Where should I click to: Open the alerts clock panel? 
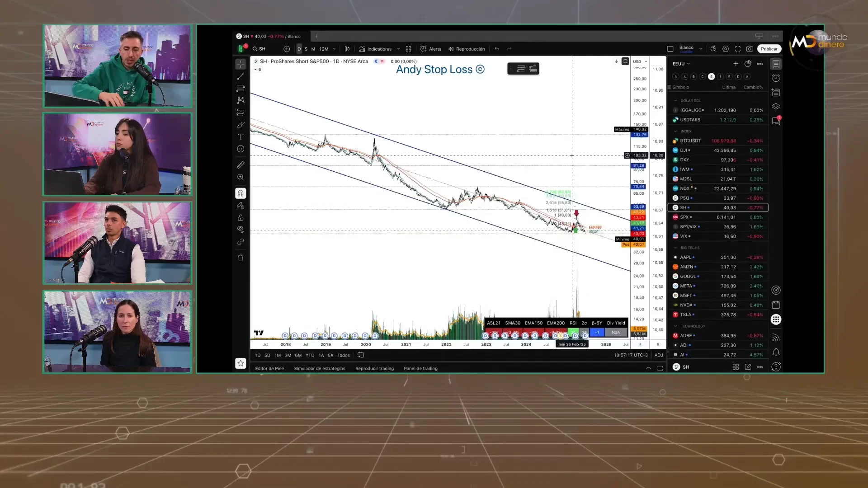click(x=776, y=78)
